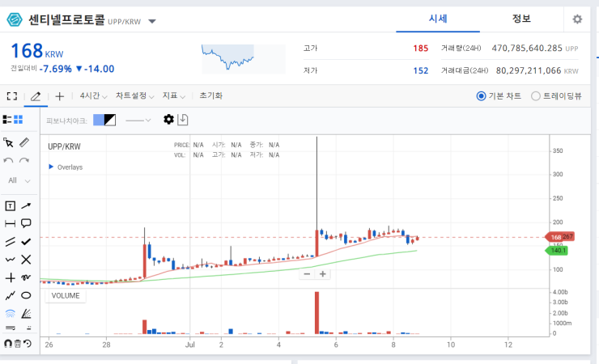Click the 24H volume 470,785,640.285

(527, 48)
